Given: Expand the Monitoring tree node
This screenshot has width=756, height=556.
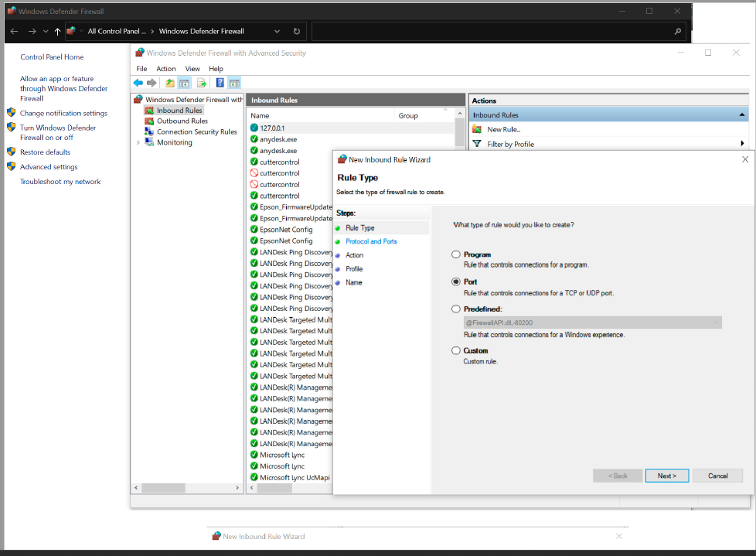Looking at the screenshot, I should click(x=138, y=142).
